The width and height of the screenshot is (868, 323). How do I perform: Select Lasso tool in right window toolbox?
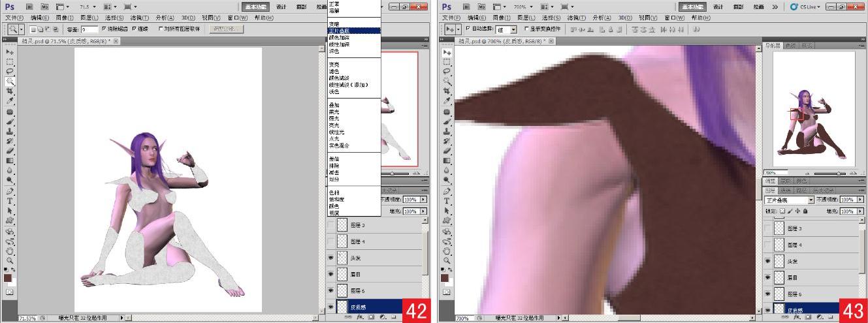pyautogui.click(x=447, y=71)
